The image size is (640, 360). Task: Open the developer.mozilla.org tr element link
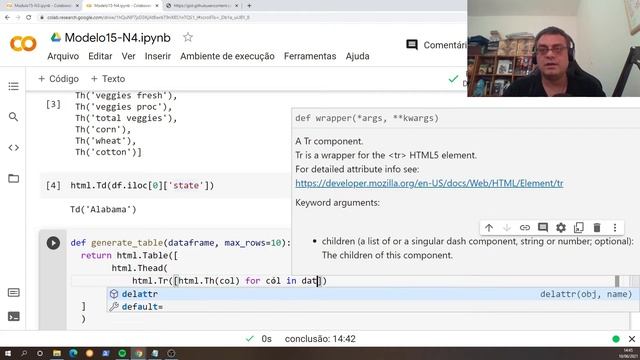click(429, 183)
